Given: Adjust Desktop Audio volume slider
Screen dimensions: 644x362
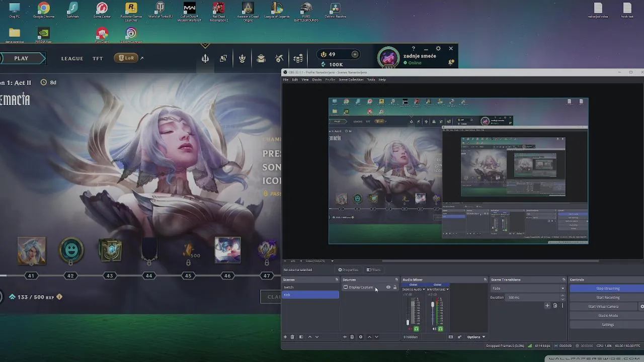Looking at the screenshot, I should (x=408, y=322).
